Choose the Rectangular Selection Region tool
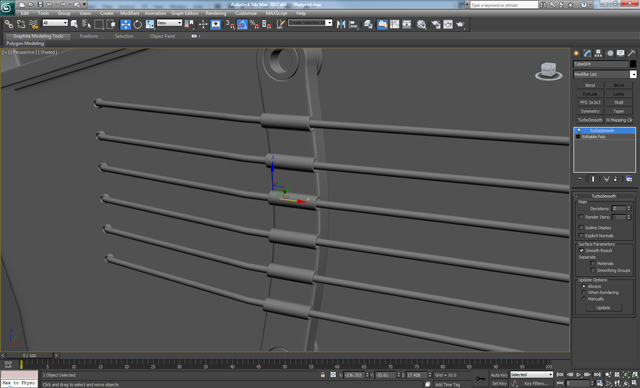The image size is (640, 388). pos(99,24)
